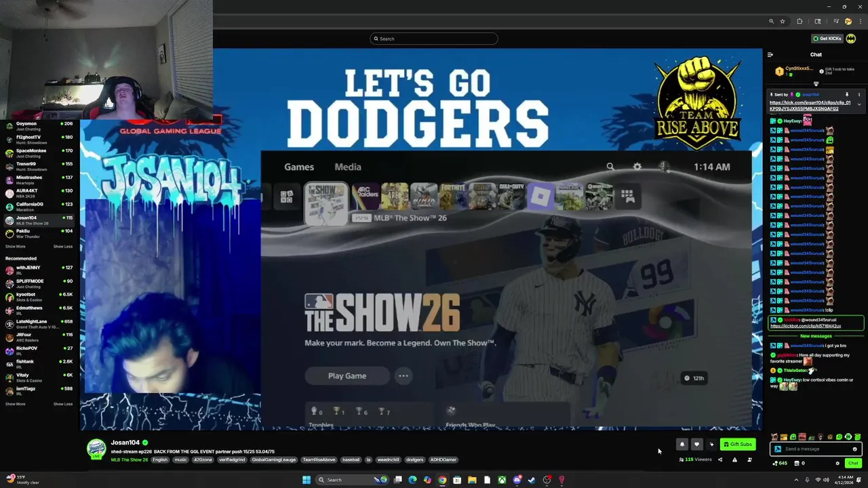Open SpaceMonkee channel in sidebar
Image resolution: width=868 pixels, height=488 pixels.
tap(39, 153)
